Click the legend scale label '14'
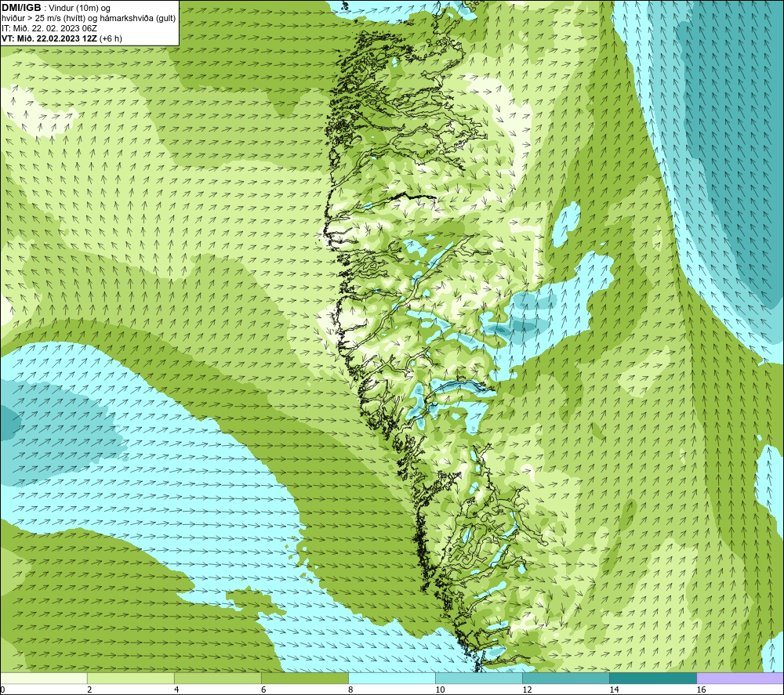The width and height of the screenshot is (784, 695). click(614, 690)
